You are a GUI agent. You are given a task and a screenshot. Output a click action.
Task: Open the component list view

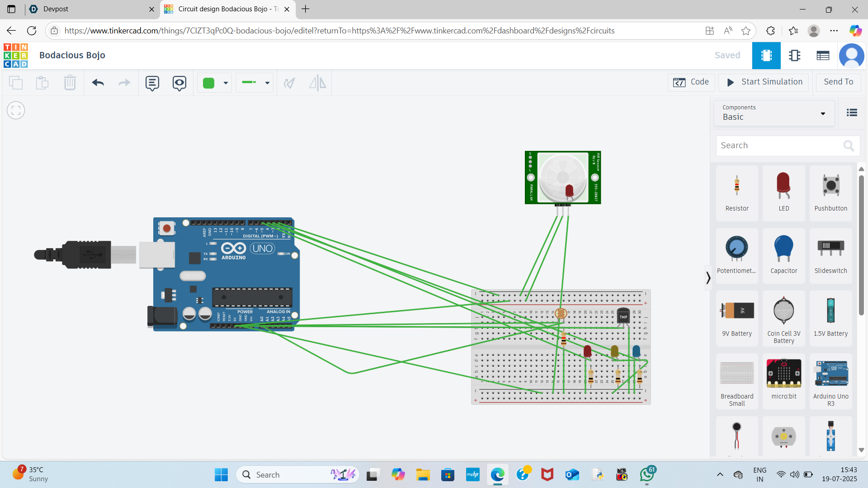(x=823, y=55)
